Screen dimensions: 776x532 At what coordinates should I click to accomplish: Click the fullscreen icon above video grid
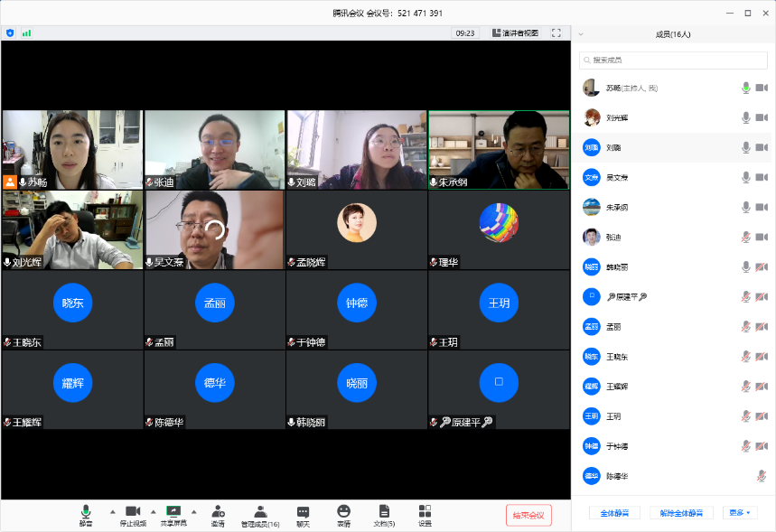(556, 33)
